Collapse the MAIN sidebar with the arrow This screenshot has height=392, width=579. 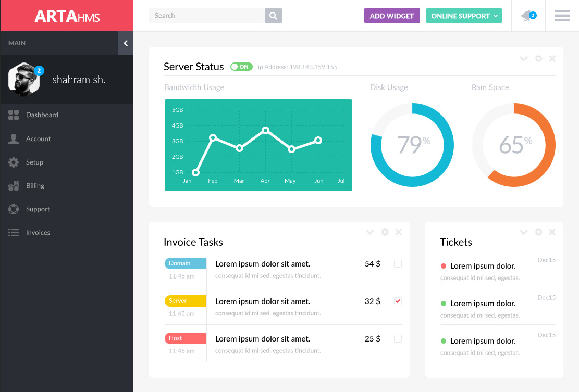126,43
